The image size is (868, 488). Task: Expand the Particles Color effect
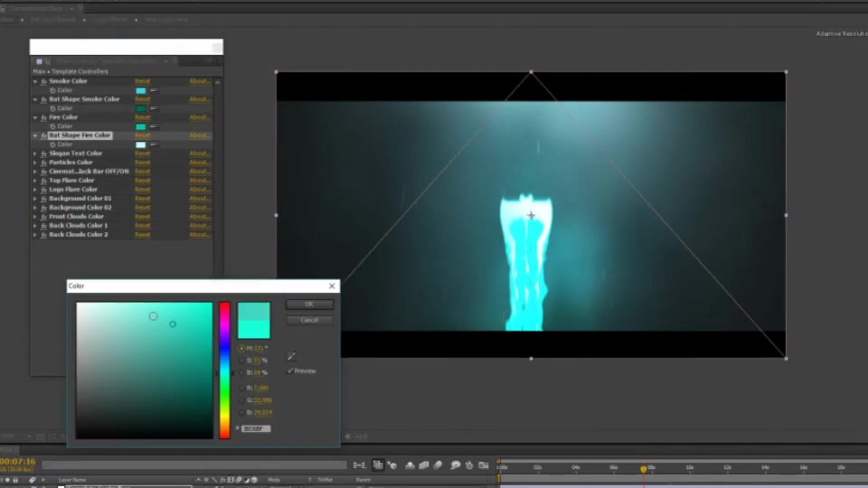click(x=35, y=163)
